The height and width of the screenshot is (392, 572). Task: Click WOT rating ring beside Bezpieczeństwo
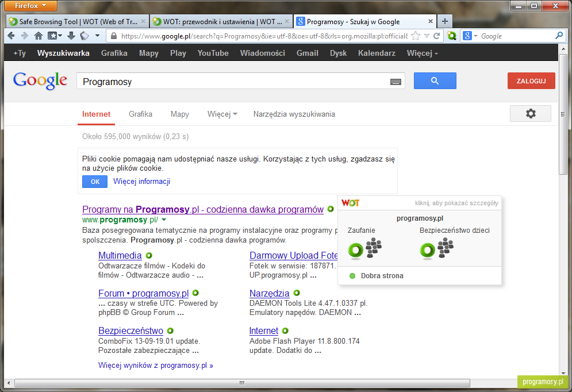click(x=170, y=330)
